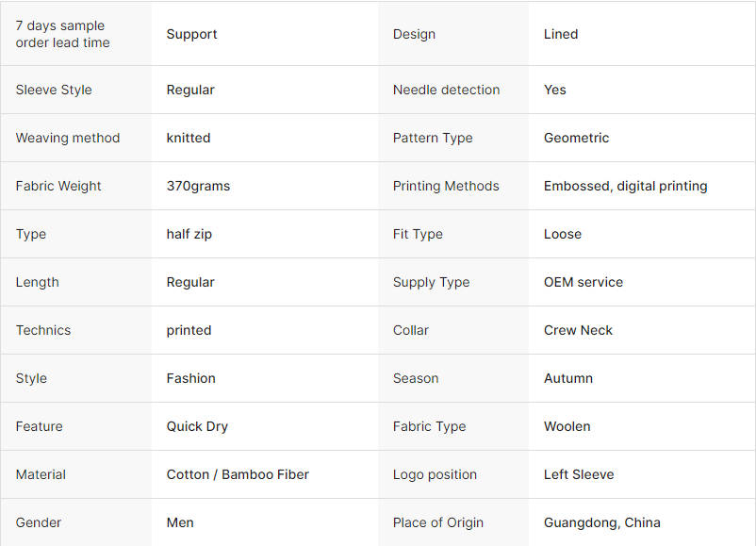Viewport: 756px width, 546px height.
Task: Click the 'Sleeve Style' label
Action: tap(54, 90)
